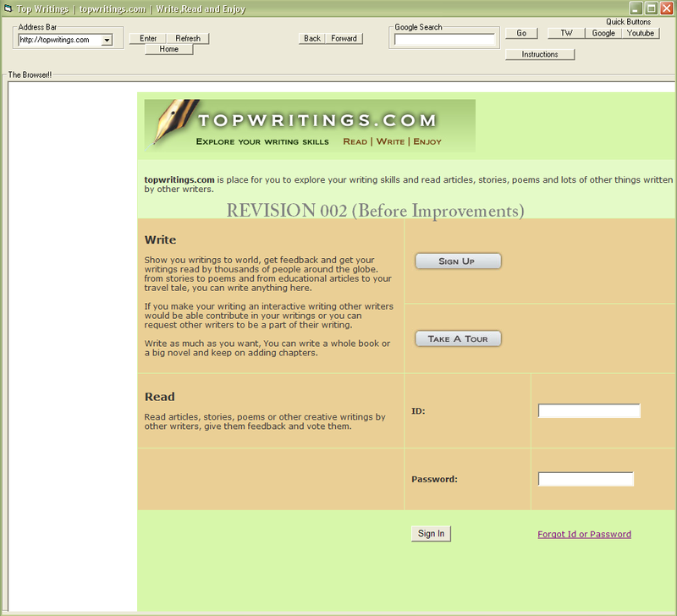Open the Youtube quick button

[x=641, y=33]
